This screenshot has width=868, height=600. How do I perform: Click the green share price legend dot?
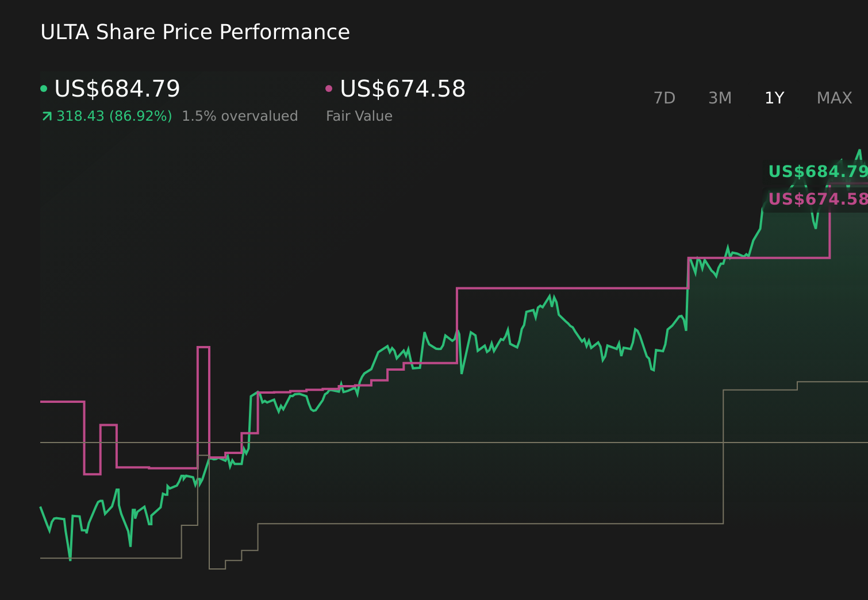coord(45,87)
